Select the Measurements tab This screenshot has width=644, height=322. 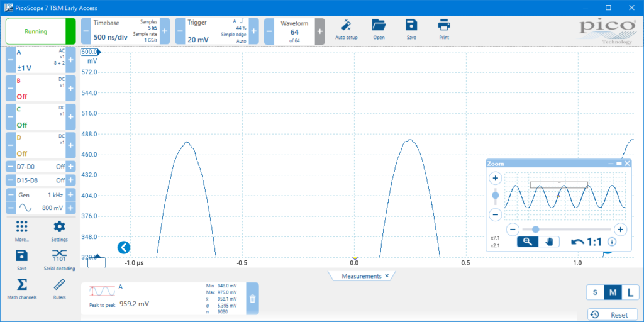coord(362,276)
